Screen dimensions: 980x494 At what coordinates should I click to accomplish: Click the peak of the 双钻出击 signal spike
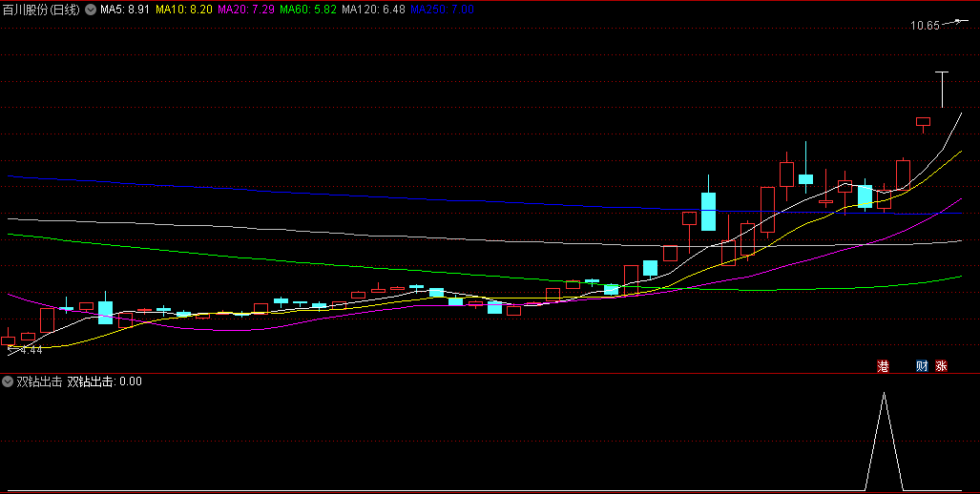pos(884,393)
